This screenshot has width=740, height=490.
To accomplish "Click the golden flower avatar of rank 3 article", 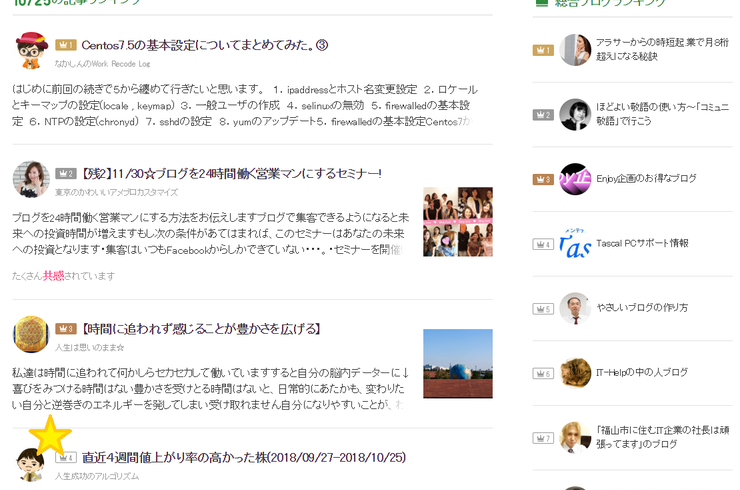I will pyautogui.click(x=31, y=334).
